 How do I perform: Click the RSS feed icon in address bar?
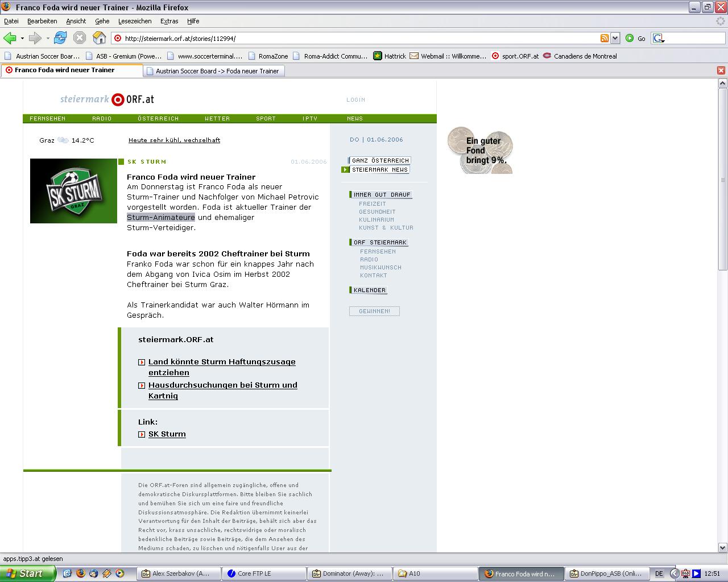click(x=604, y=38)
